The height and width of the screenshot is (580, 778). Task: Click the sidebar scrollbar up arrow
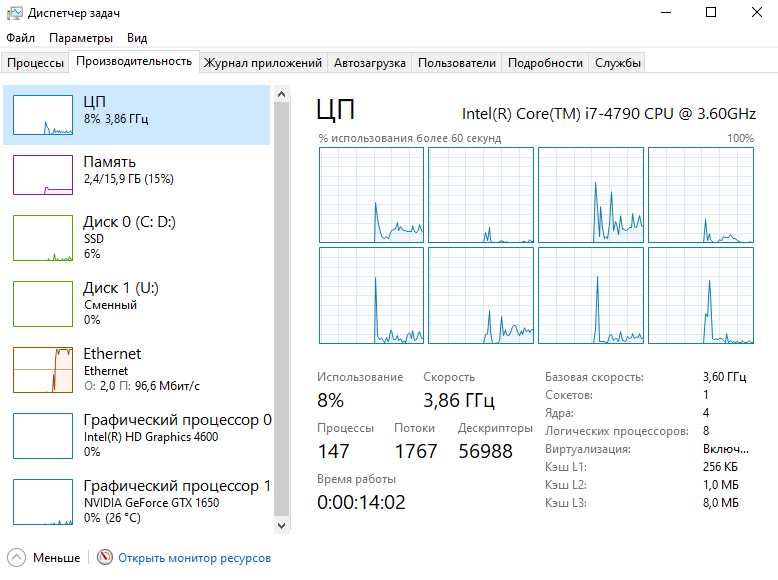[x=281, y=94]
